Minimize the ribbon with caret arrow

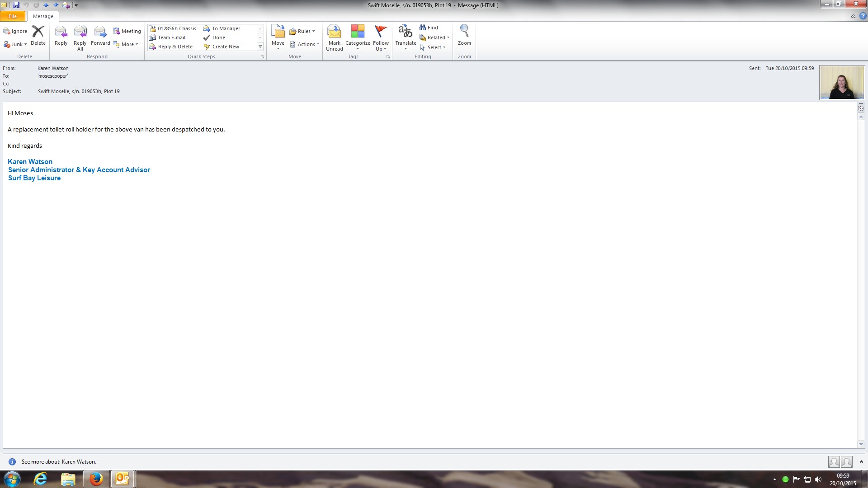tap(853, 16)
